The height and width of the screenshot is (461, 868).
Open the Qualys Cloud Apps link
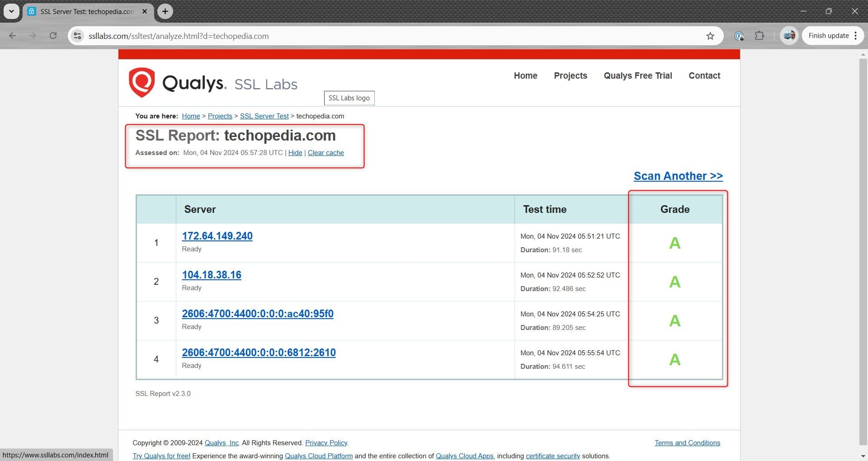point(465,456)
